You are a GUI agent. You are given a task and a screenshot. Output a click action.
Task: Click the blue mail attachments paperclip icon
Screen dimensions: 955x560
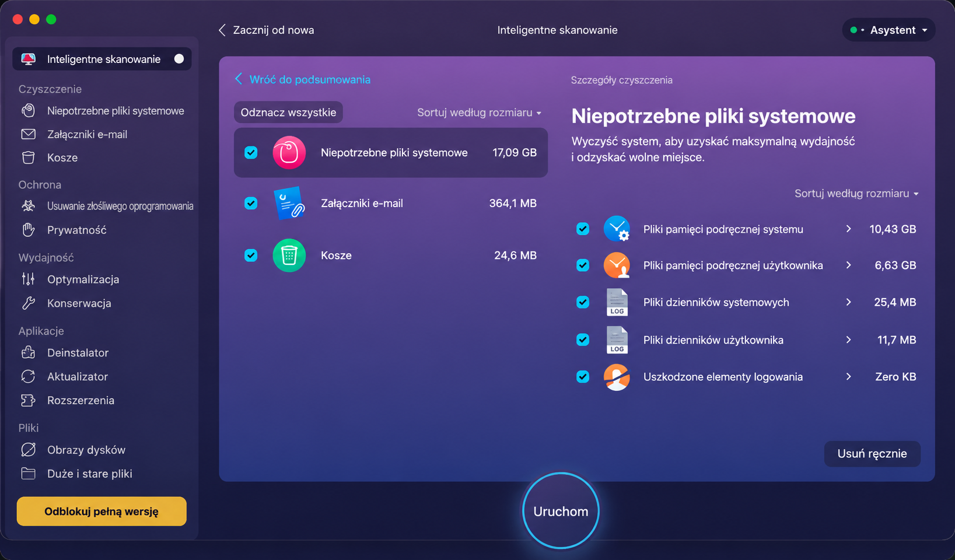pos(289,203)
